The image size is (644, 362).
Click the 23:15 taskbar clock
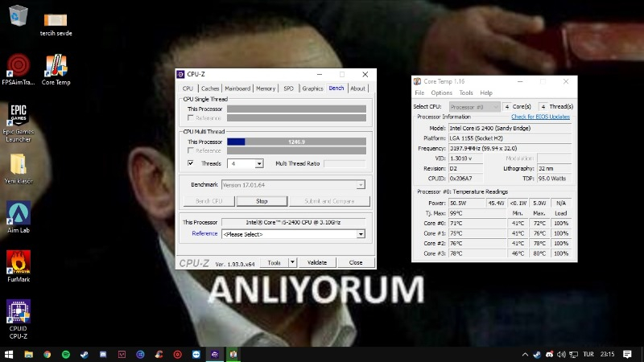[608, 354]
